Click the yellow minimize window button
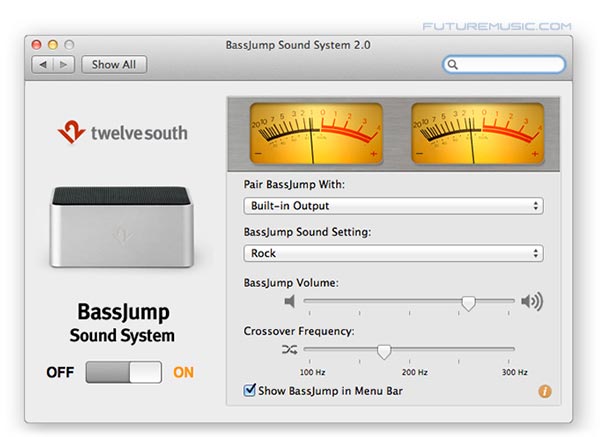The width and height of the screenshot is (600, 437). coord(53,45)
